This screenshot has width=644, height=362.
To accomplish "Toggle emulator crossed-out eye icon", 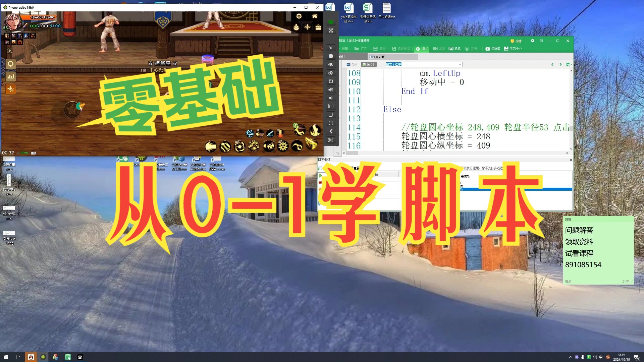I will coord(331,73).
